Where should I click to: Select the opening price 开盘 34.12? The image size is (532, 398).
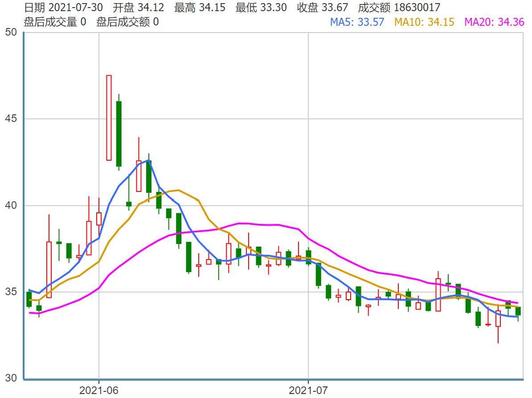coord(139,7)
